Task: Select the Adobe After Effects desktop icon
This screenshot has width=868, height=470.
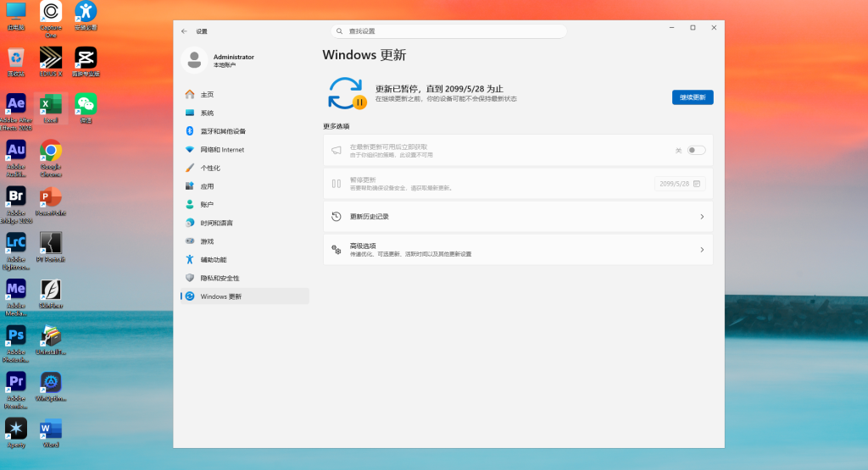Action: click(16, 113)
